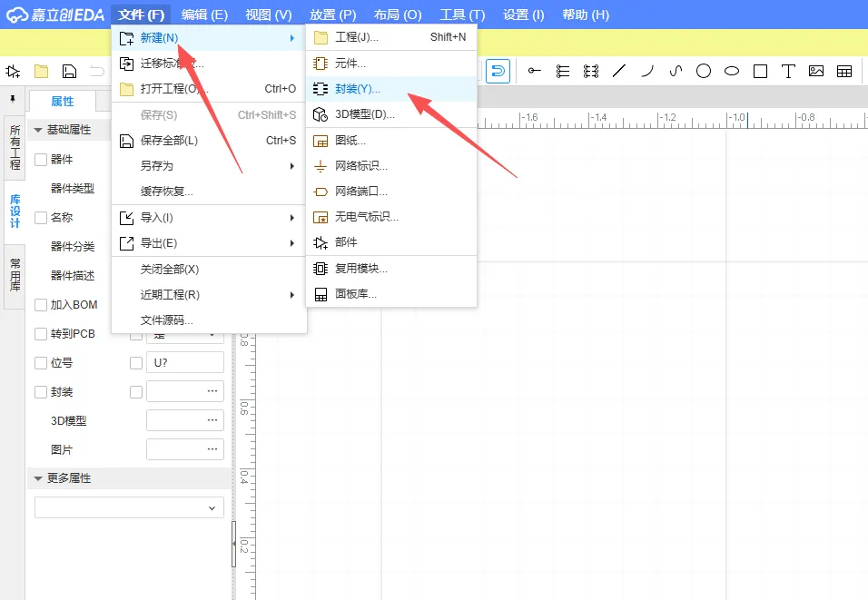Choose 部件 from the submenu

[390, 242]
